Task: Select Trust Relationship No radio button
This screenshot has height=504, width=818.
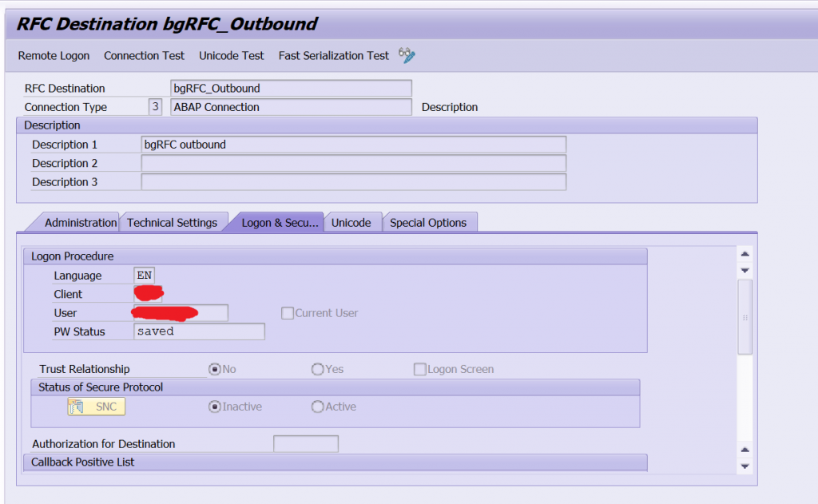Action: point(214,369)
